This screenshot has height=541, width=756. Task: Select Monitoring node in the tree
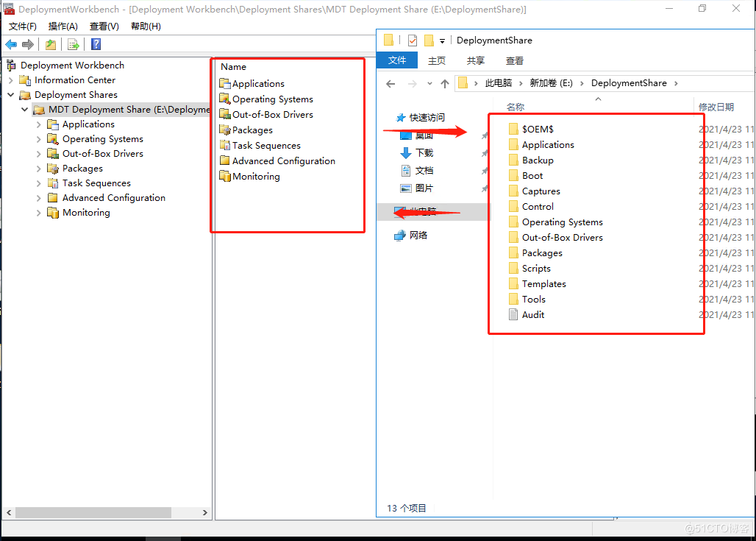[86, 213]
